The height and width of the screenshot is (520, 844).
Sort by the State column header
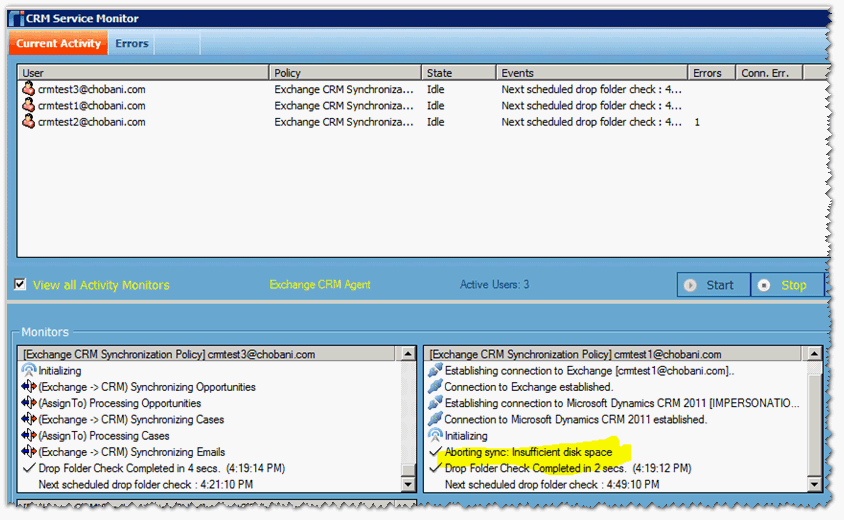(459, 73)
